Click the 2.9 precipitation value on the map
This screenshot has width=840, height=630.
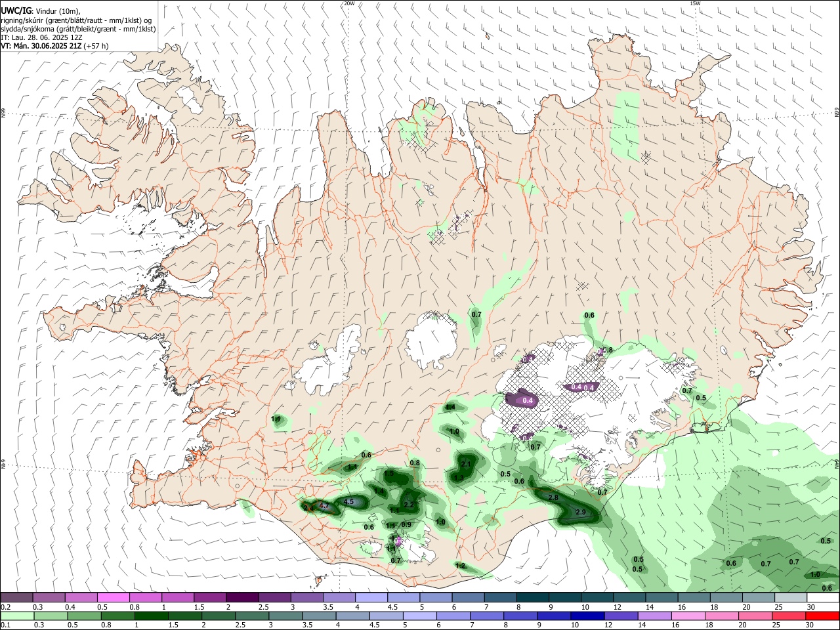click(x=580, y=512)
